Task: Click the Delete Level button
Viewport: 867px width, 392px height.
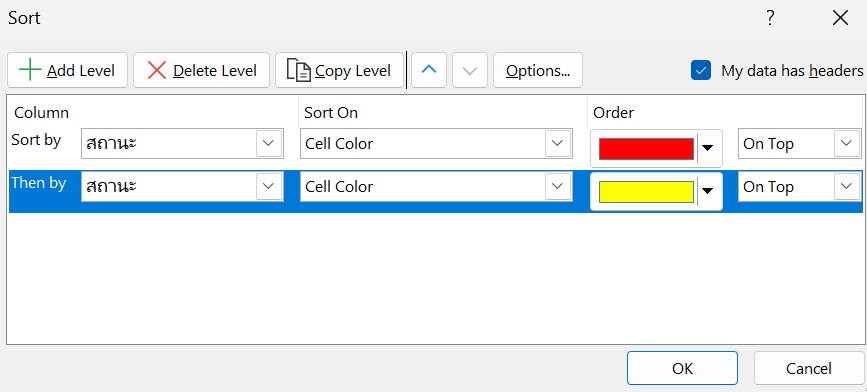Action: coord(201,70)
